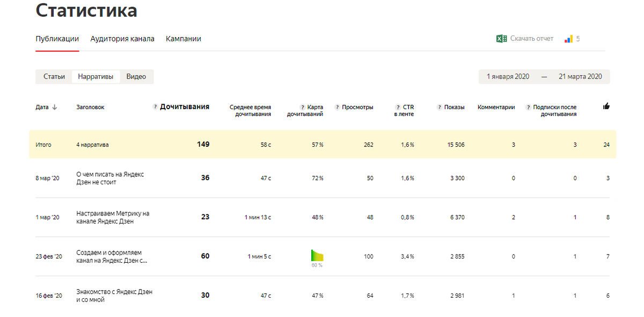Click the green read-through chart for 23 фев
Image resolution: width=644 pixels, height=317 pixels.
(317, 255)
